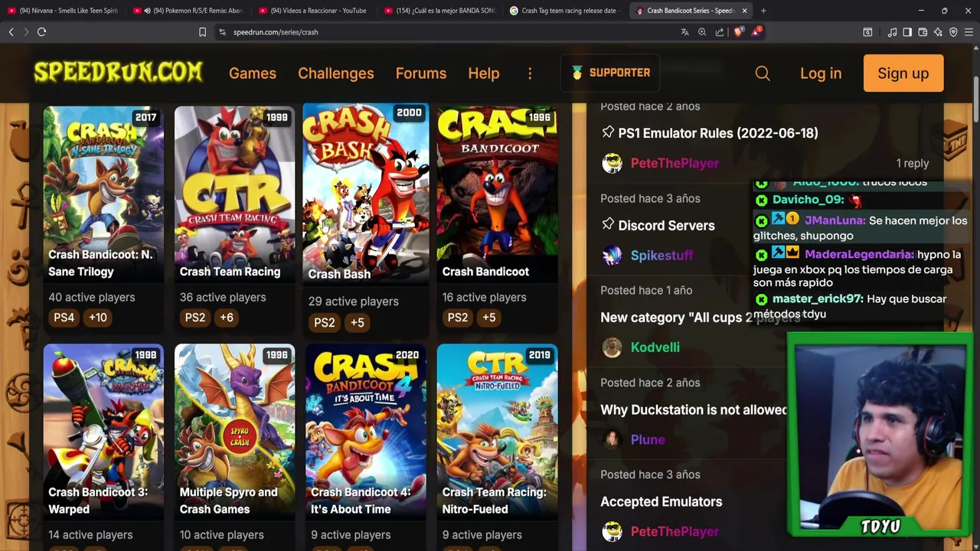Toggle the browser sidebar panel icon
This screenshot has width=980, height=551.
pyautogui.click(x=907, y=32)
